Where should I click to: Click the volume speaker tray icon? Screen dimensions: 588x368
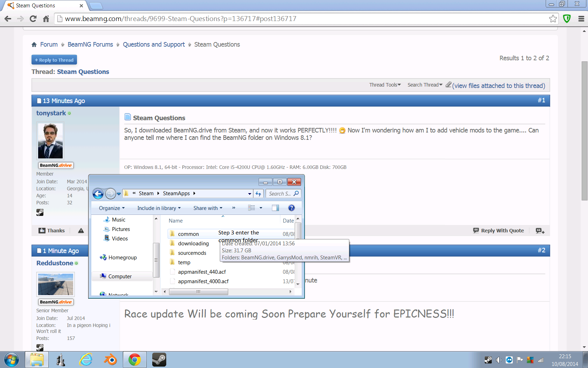coord(499,360)
